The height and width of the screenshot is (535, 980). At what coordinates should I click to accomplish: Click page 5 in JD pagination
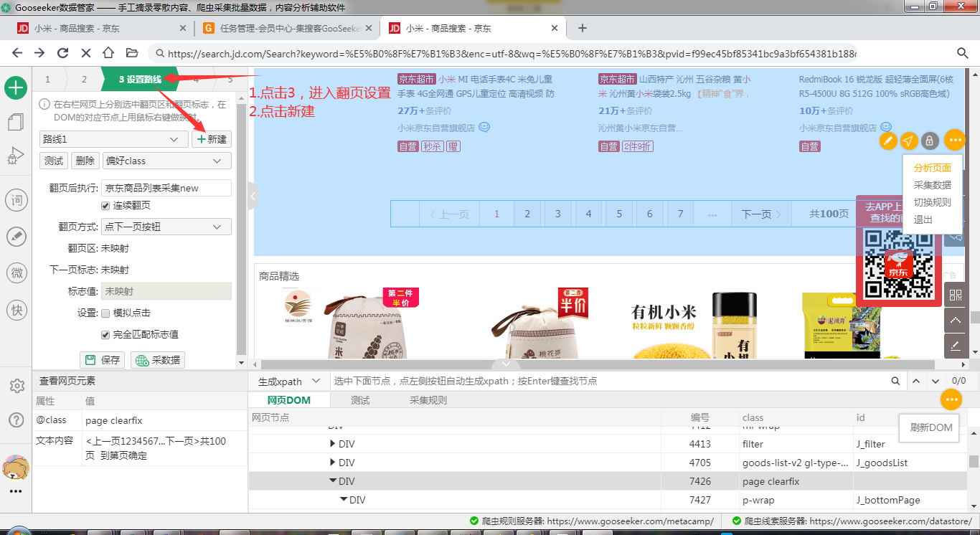(x=619, y=214)
